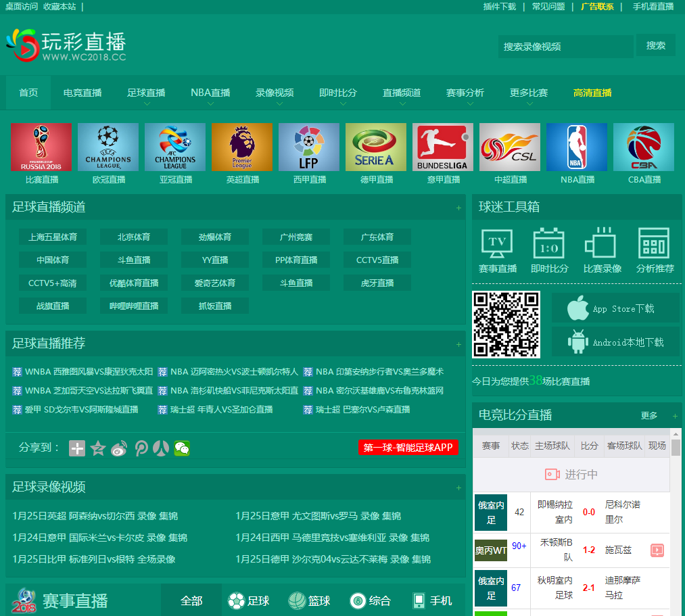This screenshot has height=616, width=685.
Task: Switch to the 篮球 event filter tab
Action: 309,600
